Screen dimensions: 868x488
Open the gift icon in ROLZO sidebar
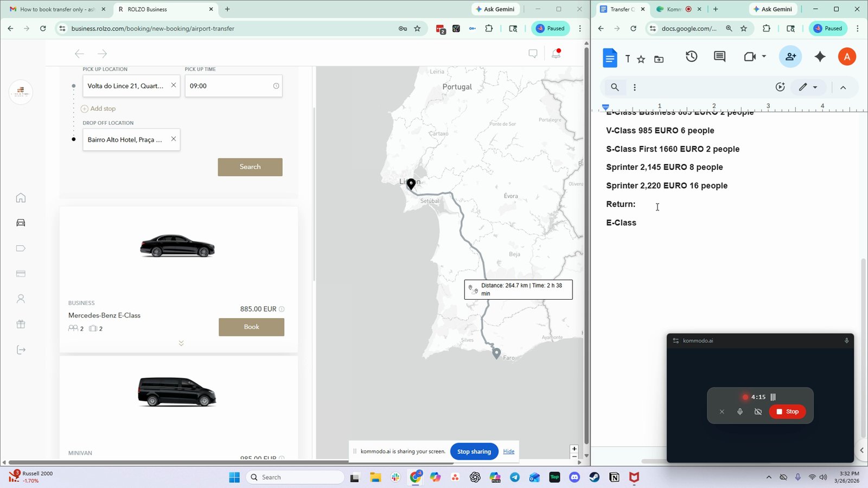(21, 324)
